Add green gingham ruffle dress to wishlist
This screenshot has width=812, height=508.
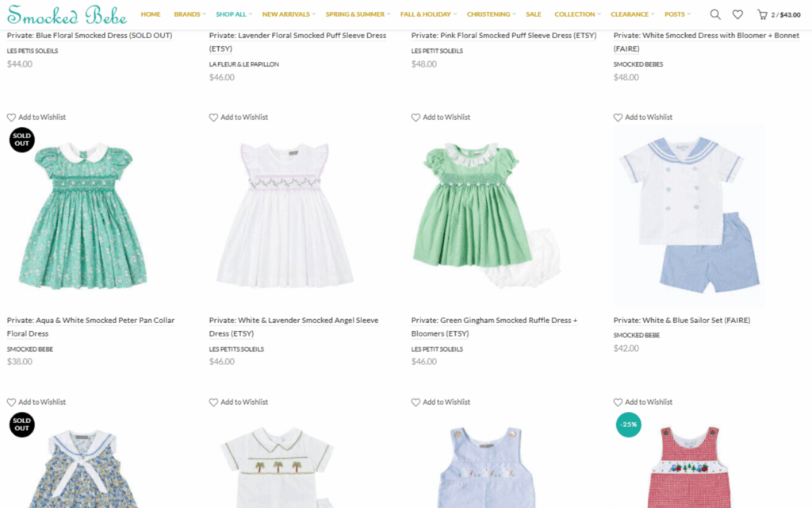point(441,117)
